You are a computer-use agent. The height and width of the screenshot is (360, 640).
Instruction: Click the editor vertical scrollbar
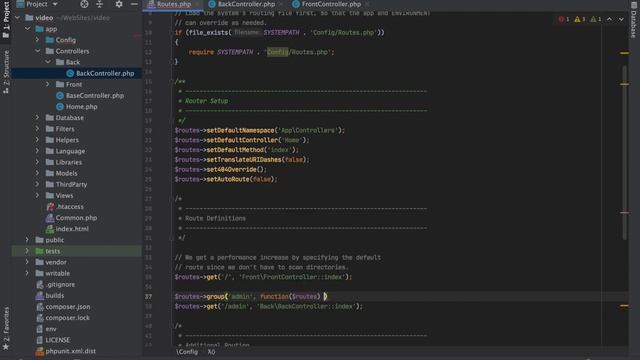pos(624,153)
